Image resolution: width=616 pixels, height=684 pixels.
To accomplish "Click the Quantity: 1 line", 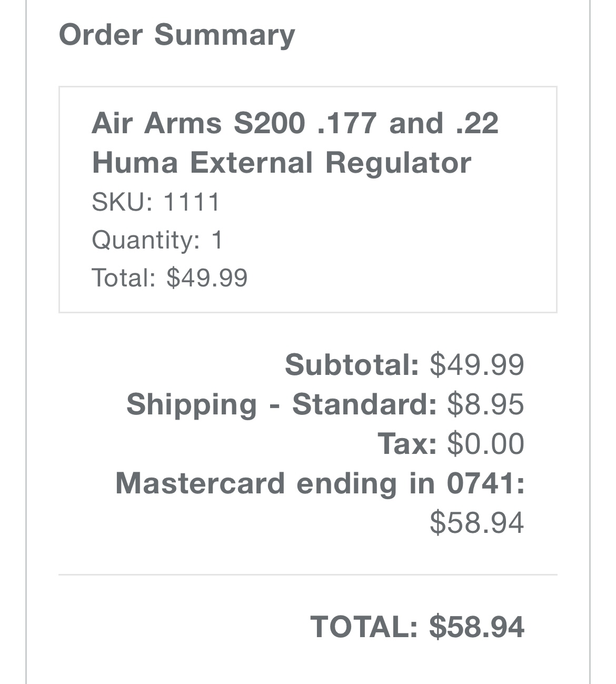I will pyautogui.click(x=157, y=240).
